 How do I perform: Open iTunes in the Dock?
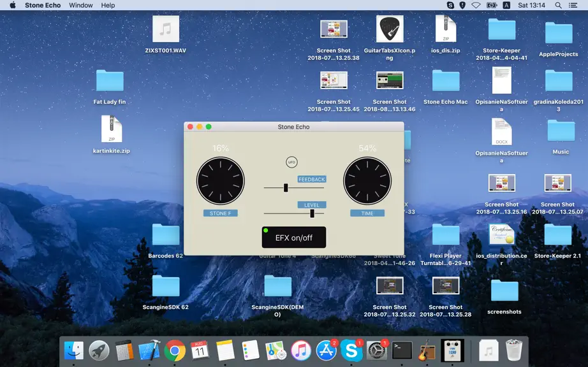(x=301, y=351)
